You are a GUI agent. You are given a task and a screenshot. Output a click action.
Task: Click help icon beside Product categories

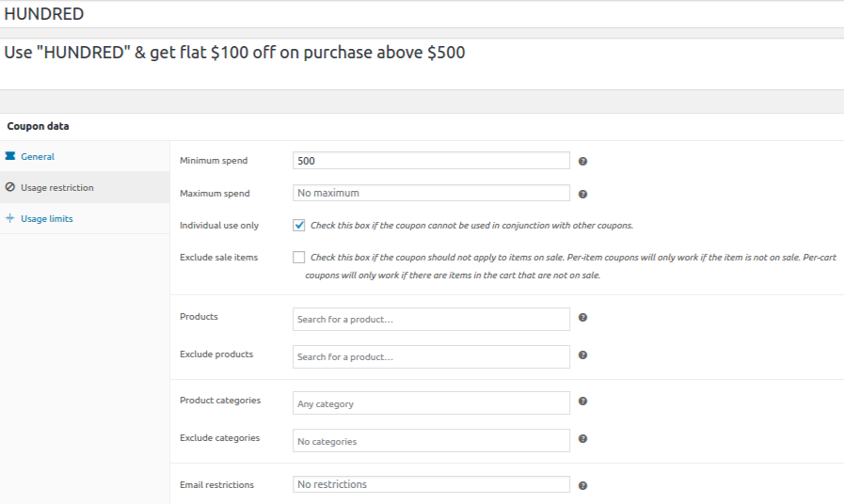pyautogui.click(x=583, y=402)
